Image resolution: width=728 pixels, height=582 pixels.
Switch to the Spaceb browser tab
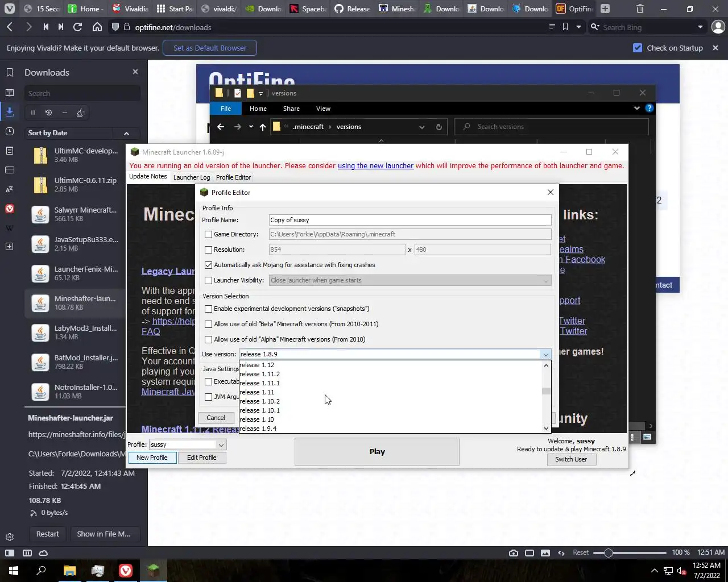pyautogui.click(x=308, y=9)
